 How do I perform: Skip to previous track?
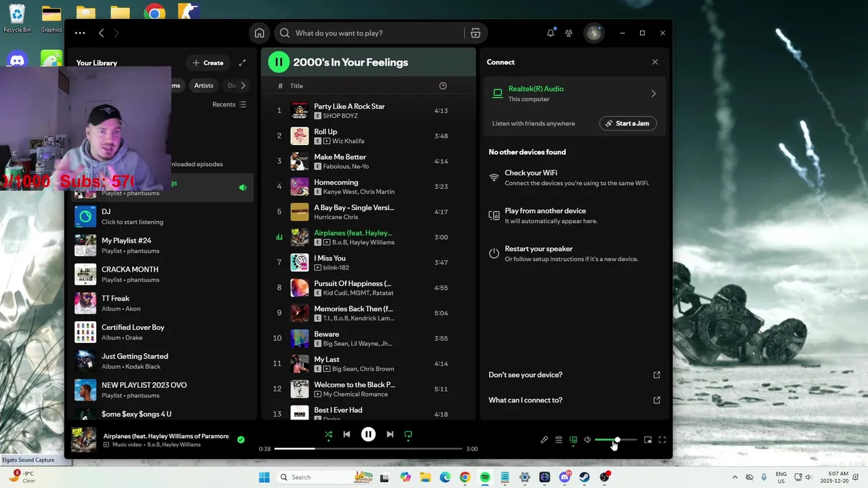347,434
